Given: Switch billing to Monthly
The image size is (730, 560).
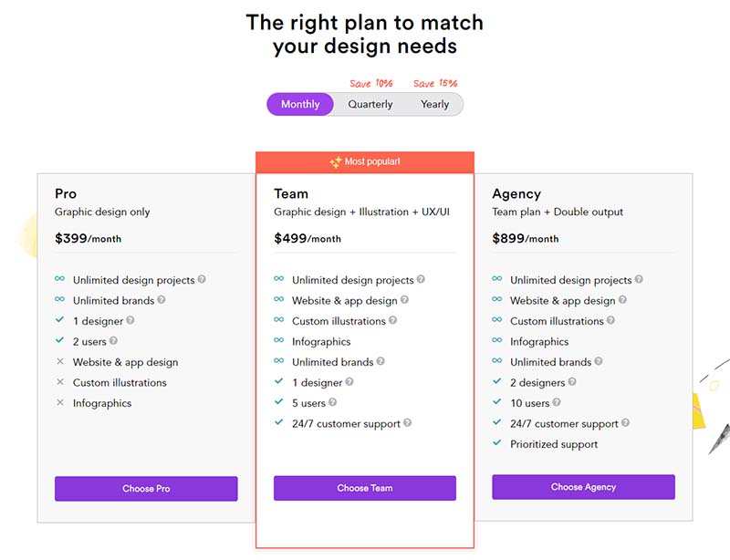Looking at the screenshot, I should pyautogui.click(x=300, y=104).
